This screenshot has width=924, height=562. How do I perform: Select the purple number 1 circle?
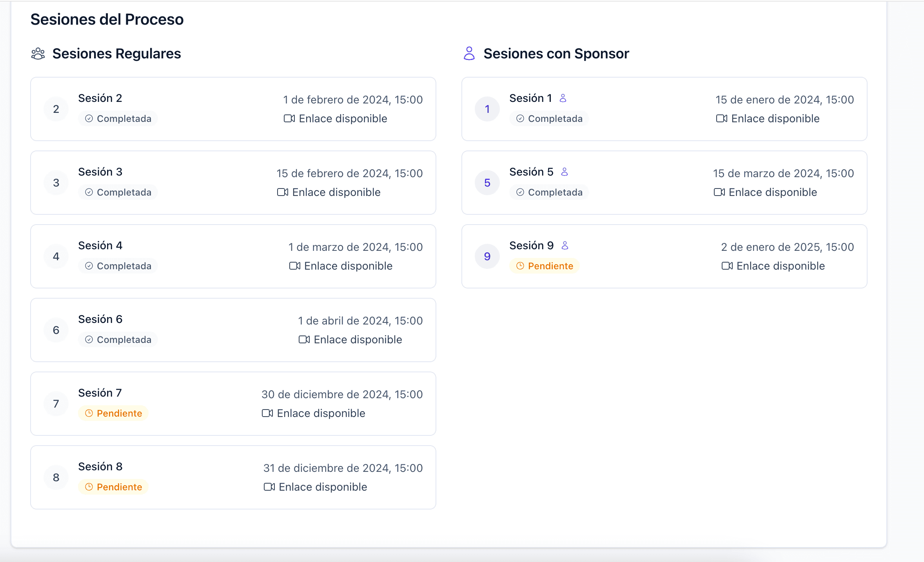coord(487,109)
